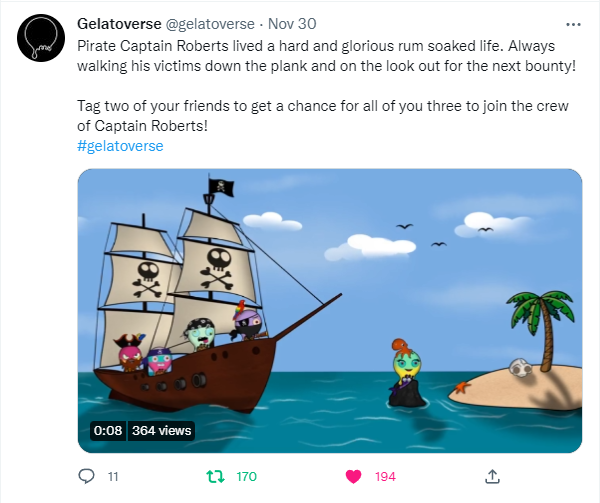The width and height of the screenshot is (600, 503).
Task: View the 170 retweets count
Action: [x=246, y=477]
